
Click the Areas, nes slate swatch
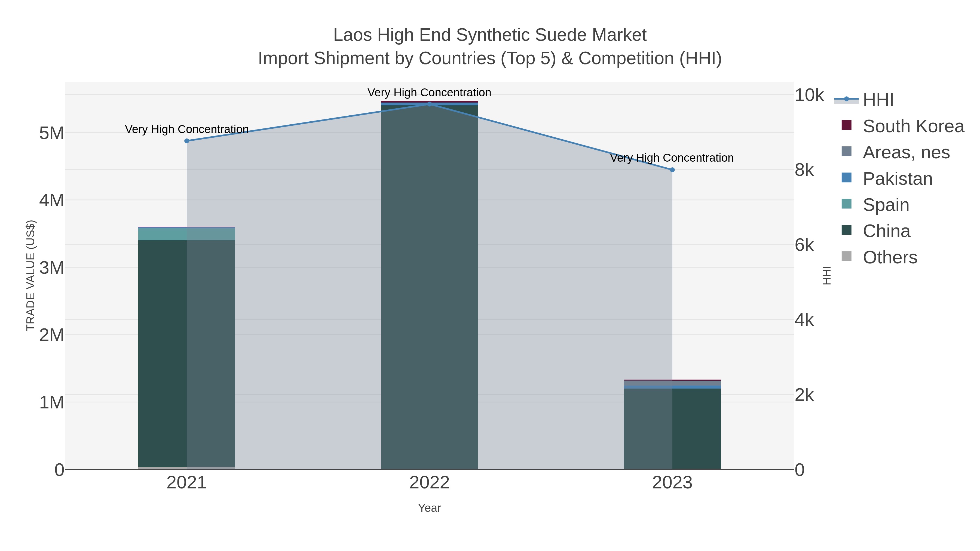846,151
